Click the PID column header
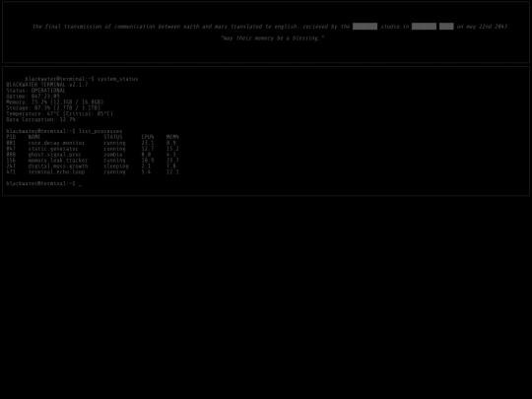Viewport: 532px width, 399px height. (11, 137)
